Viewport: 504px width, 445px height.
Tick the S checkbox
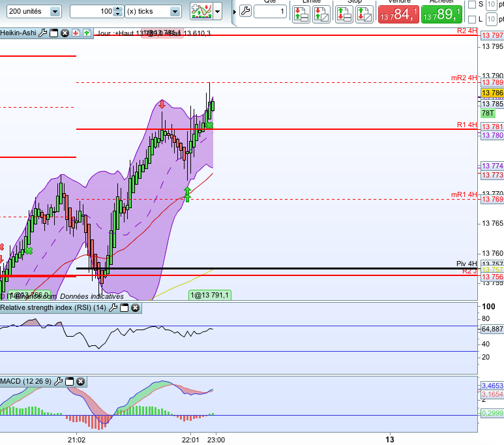[472, 5]
